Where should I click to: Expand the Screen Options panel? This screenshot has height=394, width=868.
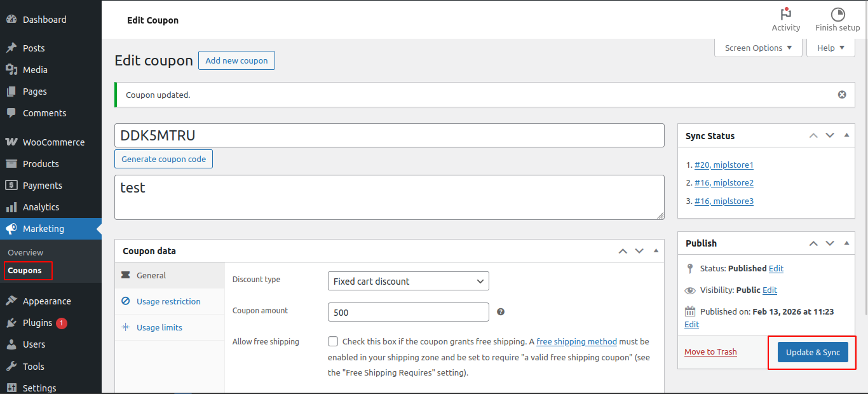coord(758,48)
